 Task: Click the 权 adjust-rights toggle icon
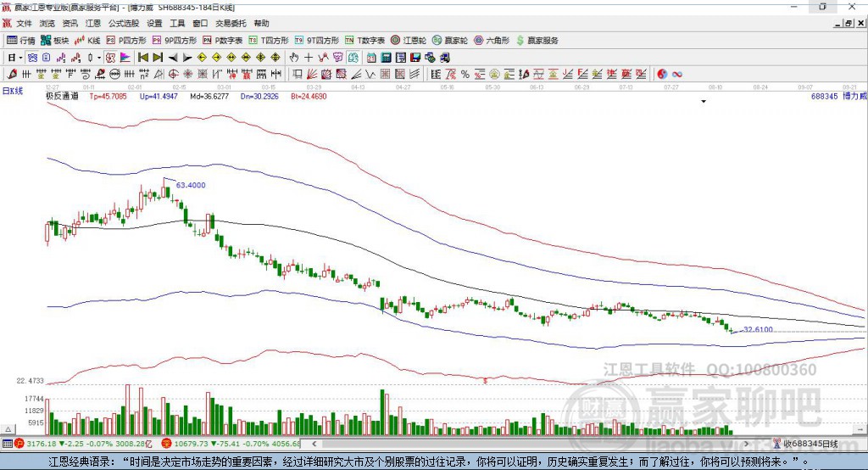pyautogui.click(x=111, y=58)
